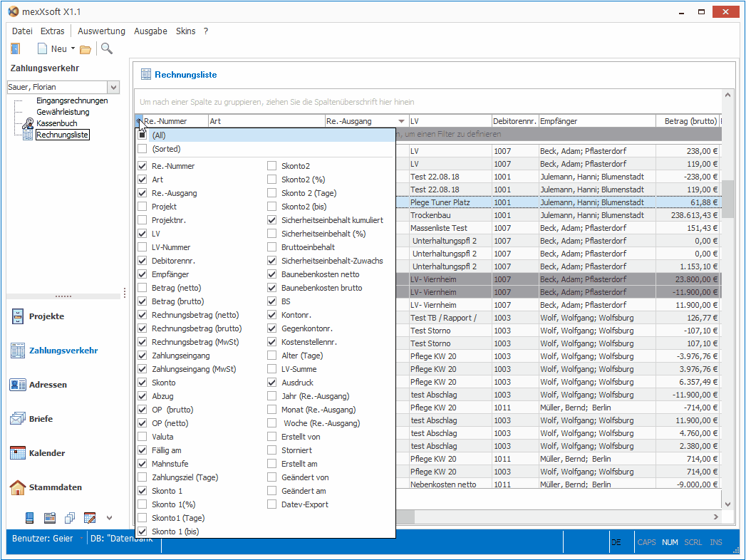746x560 pixels.
Task: Enable the Bruttoeinbehalt column checkbox
Action: tap(271, 247)
